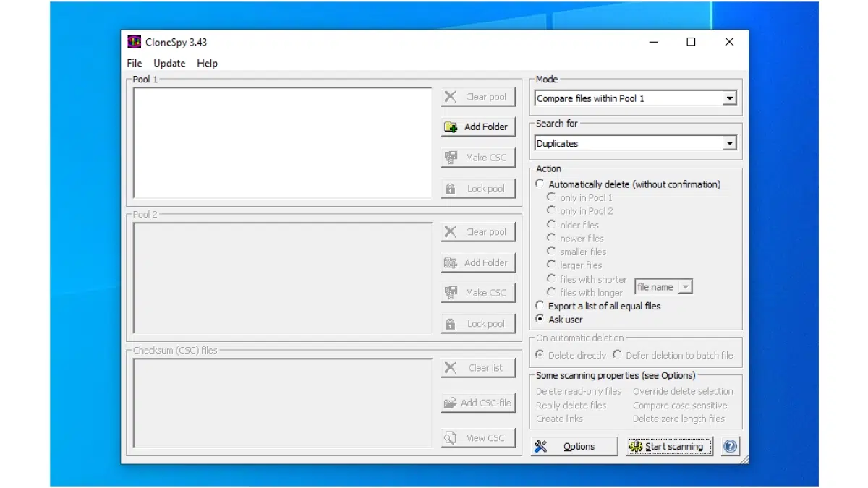Click the padlock Lock pool button in Pool 1
868x488 pixels.
click(x=478, y=189)
